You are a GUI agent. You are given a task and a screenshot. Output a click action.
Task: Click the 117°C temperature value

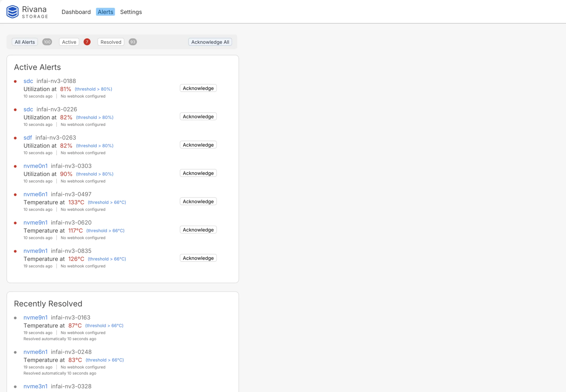(x=75, y=231)
